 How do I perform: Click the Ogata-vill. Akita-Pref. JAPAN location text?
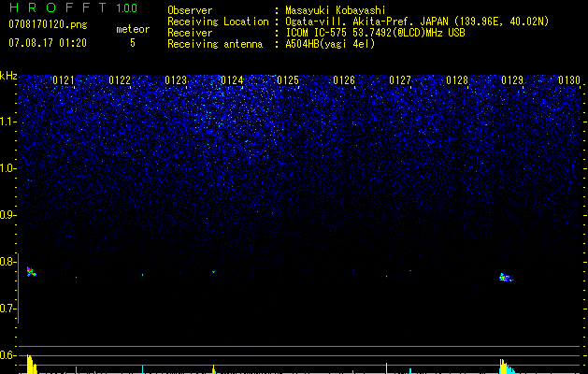417,22
